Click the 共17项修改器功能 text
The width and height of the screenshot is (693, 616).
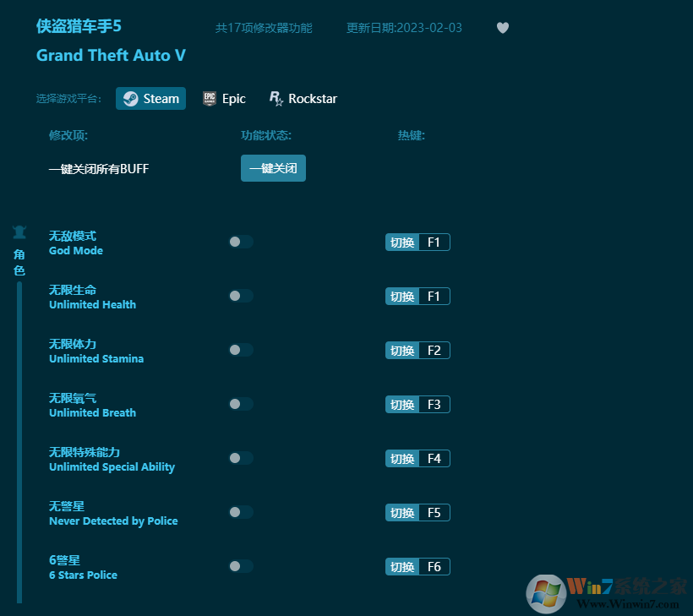point(264,28)
